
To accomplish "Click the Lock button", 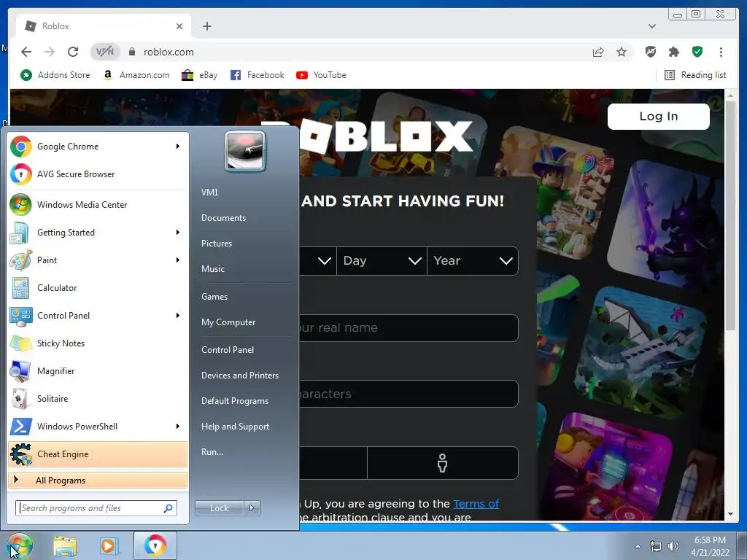I will tap(219, 508).
